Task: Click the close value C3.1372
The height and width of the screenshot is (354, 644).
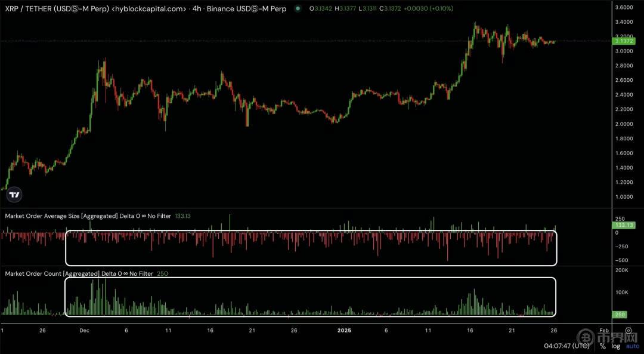Action: click(x=390, y=8)
